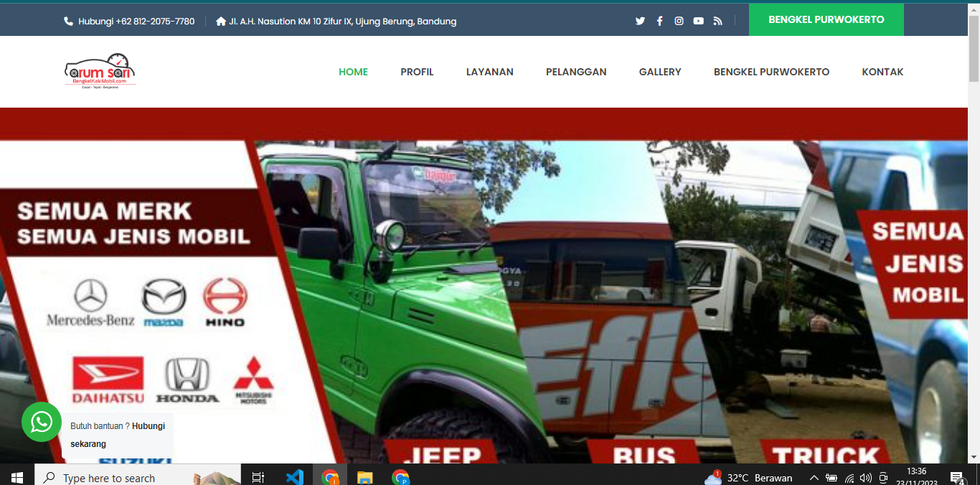
Task: Open the LAYANAN menu item
Action: point(490,72)
